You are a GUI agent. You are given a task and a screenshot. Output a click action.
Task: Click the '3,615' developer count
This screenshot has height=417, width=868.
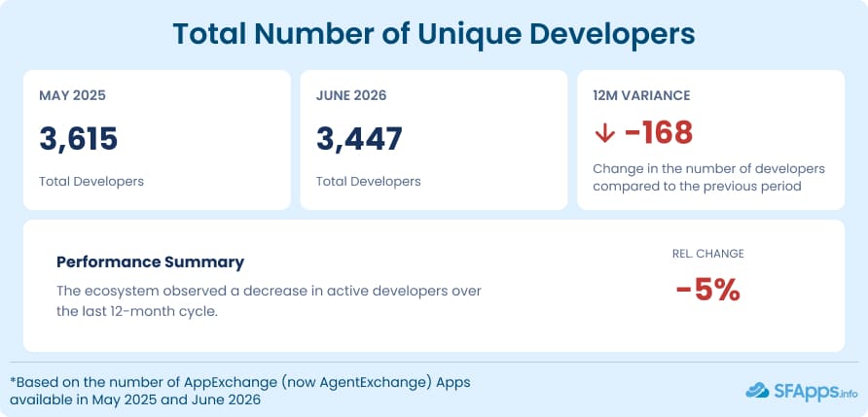78,138
